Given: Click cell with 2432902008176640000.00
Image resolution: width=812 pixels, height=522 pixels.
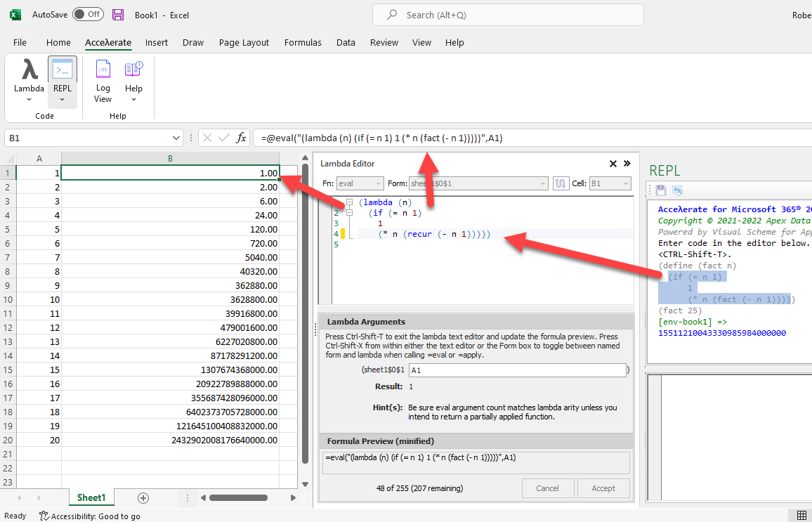Looking at the screenshot, I should 170,440.
